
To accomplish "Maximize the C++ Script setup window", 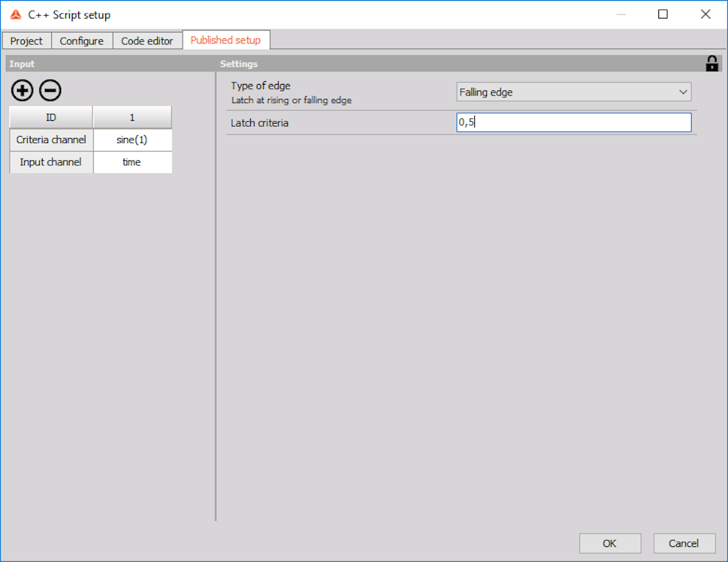I will 663,14.
